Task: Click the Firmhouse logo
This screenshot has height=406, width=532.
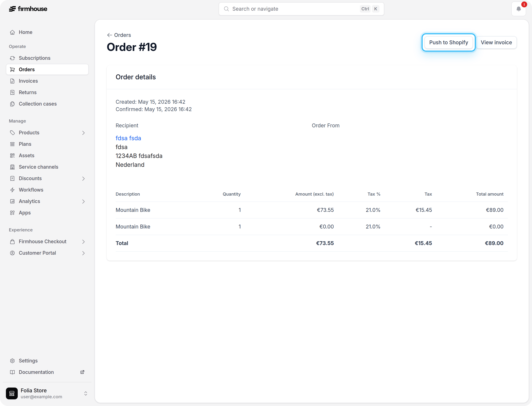Action: tap(28, 9)
